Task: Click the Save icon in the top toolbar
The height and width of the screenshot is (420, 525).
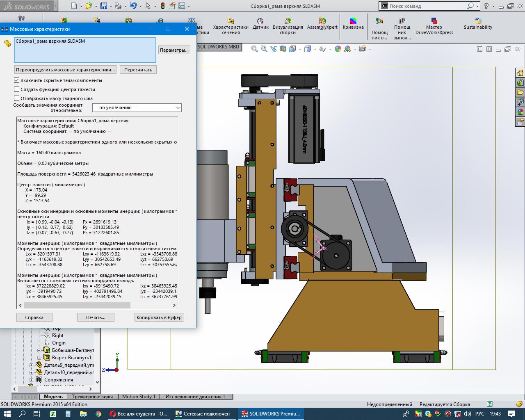Action: [104, 6]
